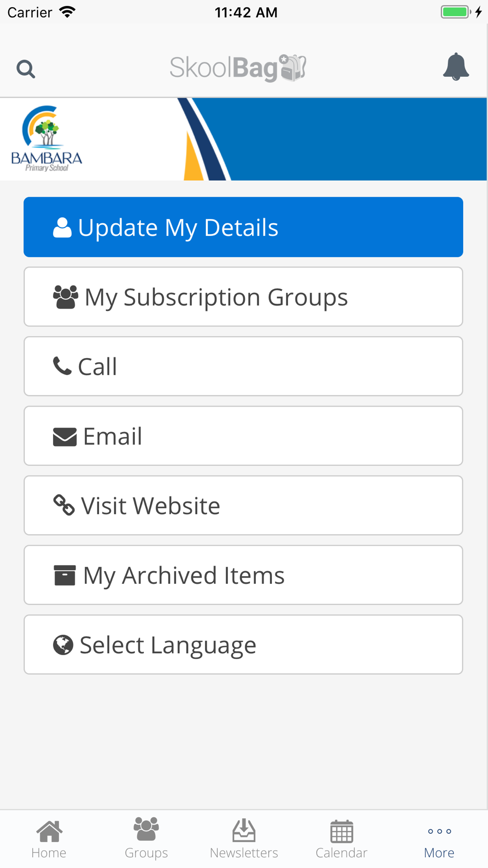Tap the Bambara Primary School logo
The width and height of the screenshot is (488, 868).
click(x=47, y=139)
